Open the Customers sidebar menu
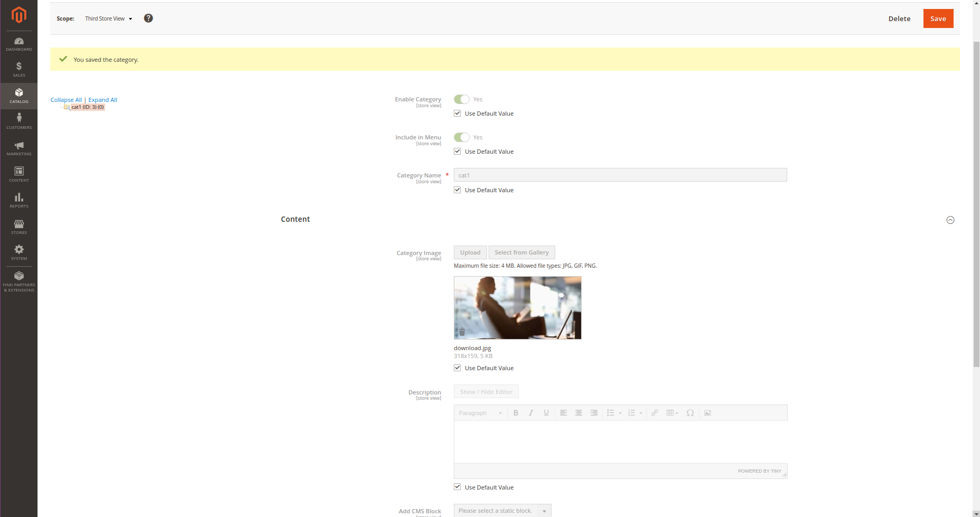980x517 pixels. [x=19, y=122]
